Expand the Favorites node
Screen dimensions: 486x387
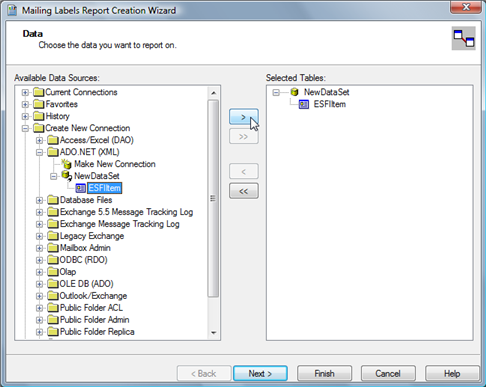(x=25, y=104)
